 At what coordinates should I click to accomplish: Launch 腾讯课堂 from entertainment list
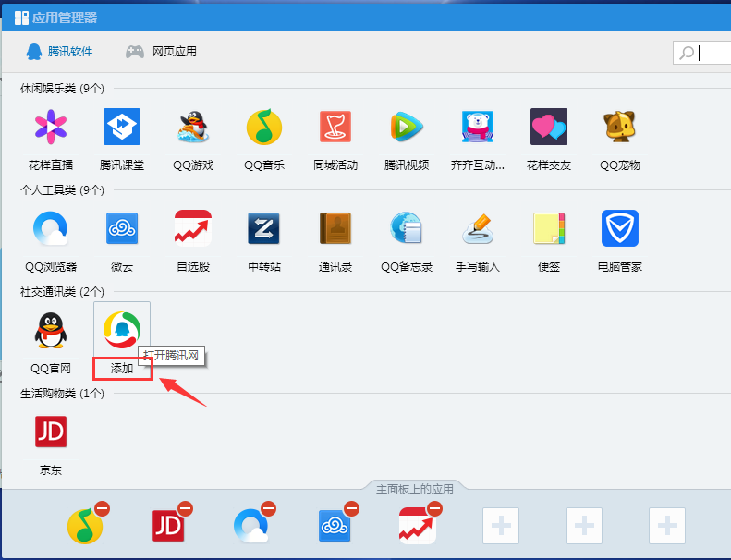coord(122,127)
